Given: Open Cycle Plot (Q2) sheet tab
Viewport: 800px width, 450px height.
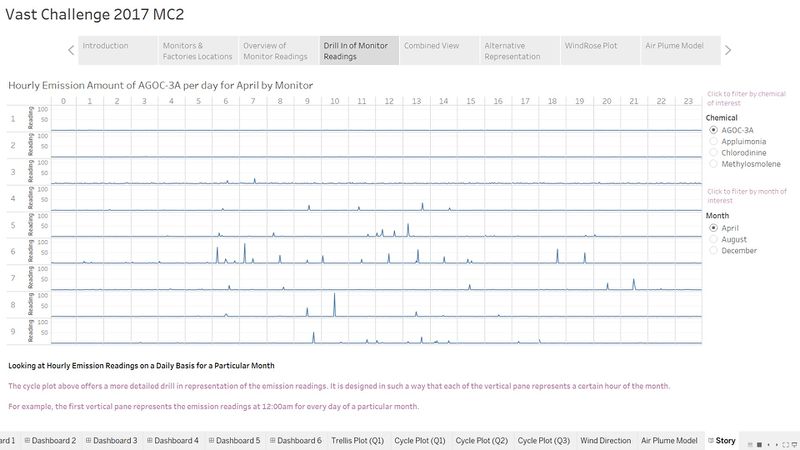Looking at the screenshot, I should 482,440.
